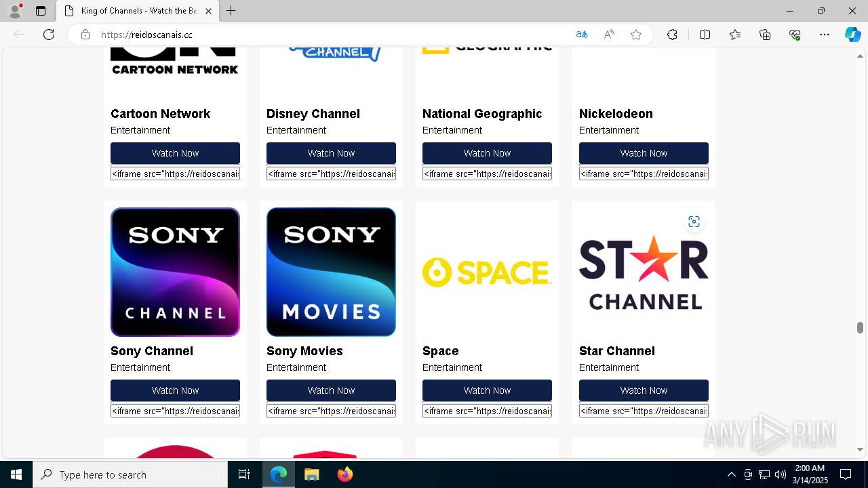Open the tab actions menu icon
Image resolution: width=868 pixels, height=488 pixels.
pyautogui.click(x=41, y=11)
